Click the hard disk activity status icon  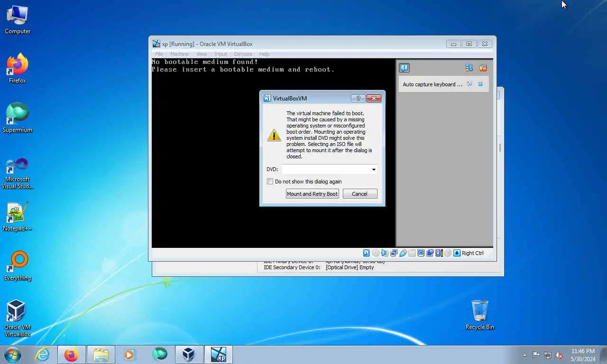tap(366, 253)
